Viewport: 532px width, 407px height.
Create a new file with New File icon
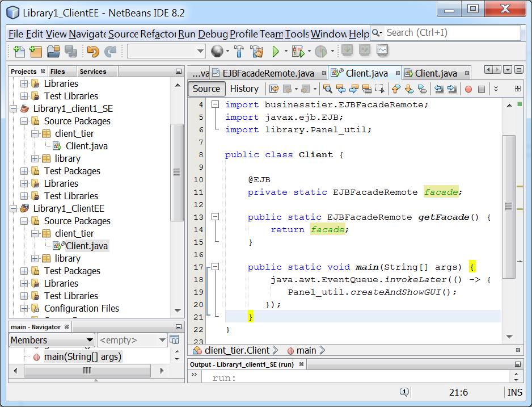(x=19, y=51)
